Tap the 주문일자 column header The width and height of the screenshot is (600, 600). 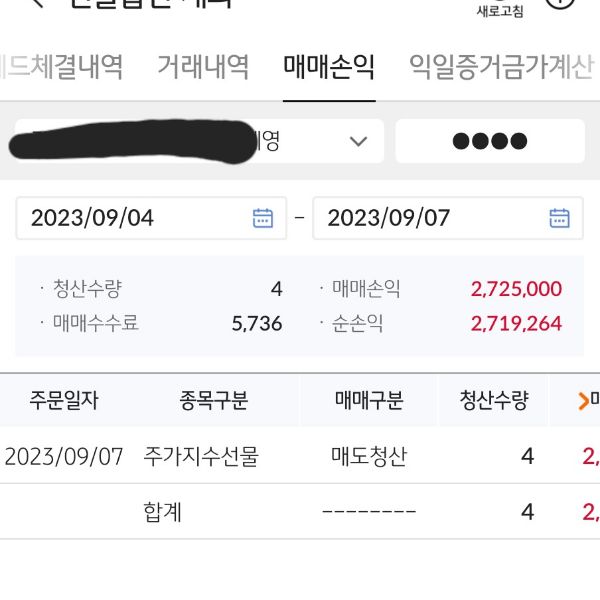pyautogui.click(x=64, y=401)
